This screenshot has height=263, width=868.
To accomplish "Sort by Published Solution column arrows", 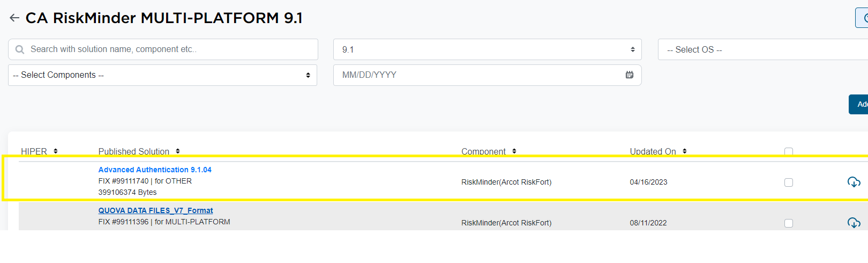I will pyautogui.click(x=178, y=151).
